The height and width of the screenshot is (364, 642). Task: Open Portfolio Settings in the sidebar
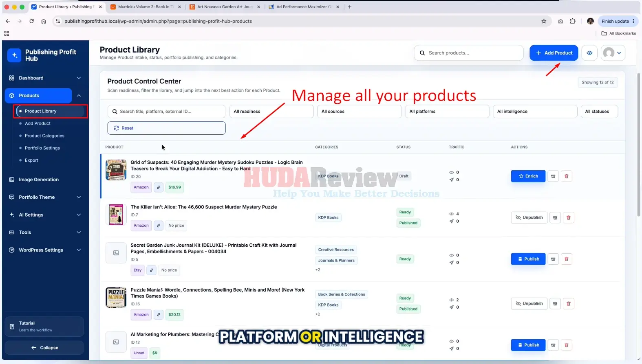[42, 148]
